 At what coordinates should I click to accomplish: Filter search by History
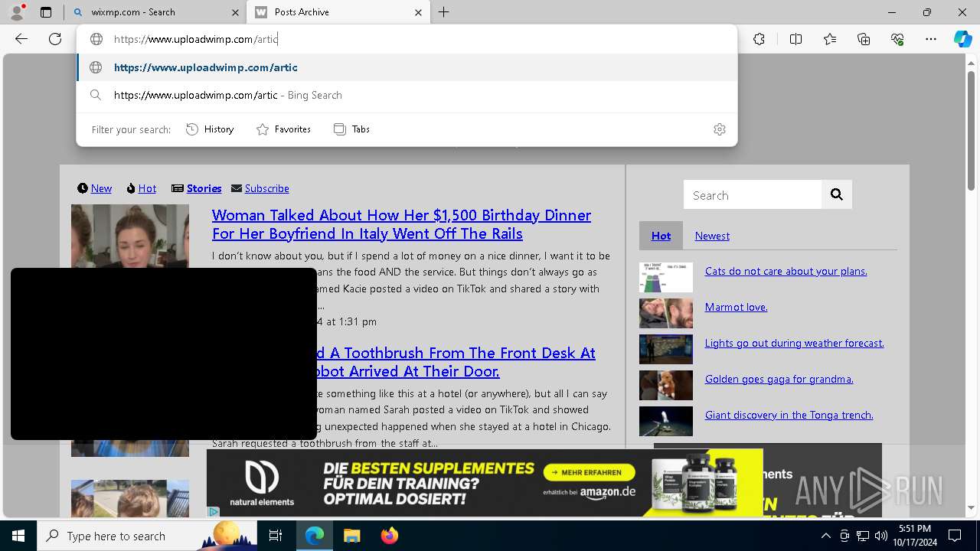[x=210, y=129]
